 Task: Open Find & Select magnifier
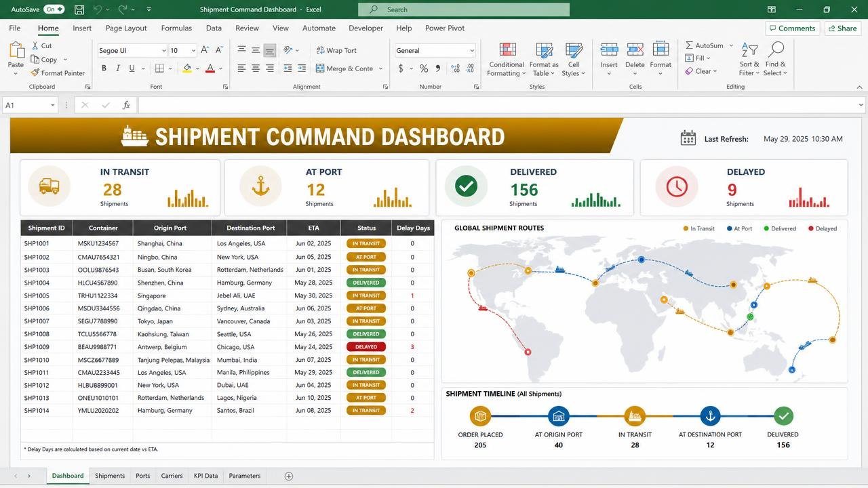click(776, 59)
